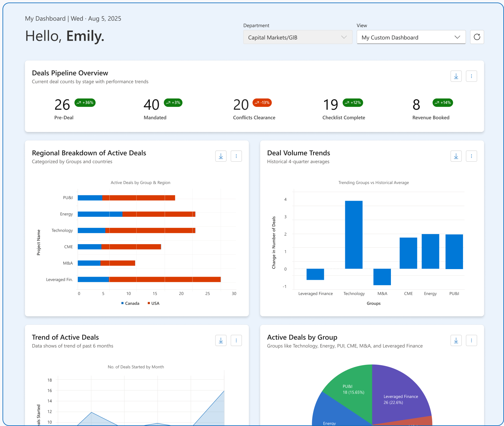Image resolution: width=504 pixels, height=426 pixels.
Task: Click the refresh dashboard icon
Action: pos(477,37)
